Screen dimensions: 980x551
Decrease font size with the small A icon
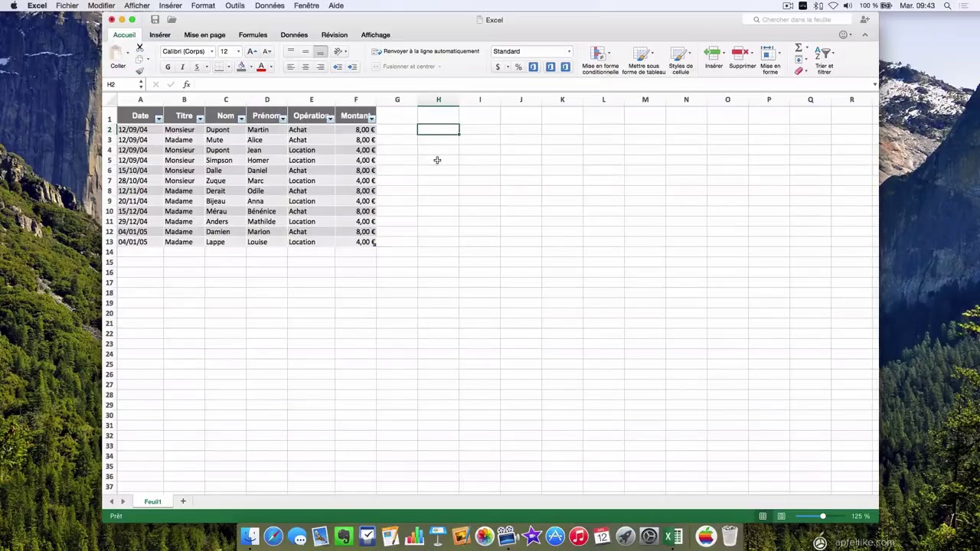click(x=266, y=51)
